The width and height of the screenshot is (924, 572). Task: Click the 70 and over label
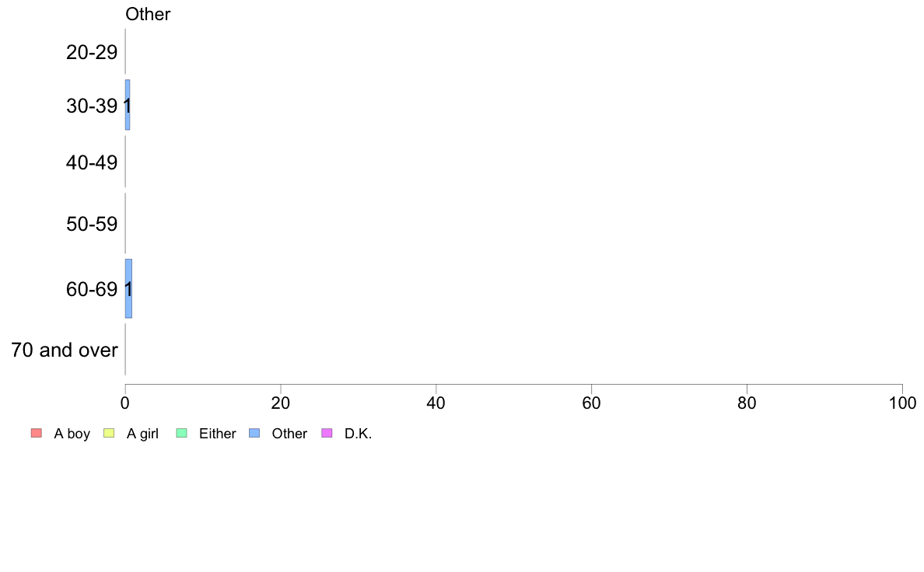(x=65, y=350)
